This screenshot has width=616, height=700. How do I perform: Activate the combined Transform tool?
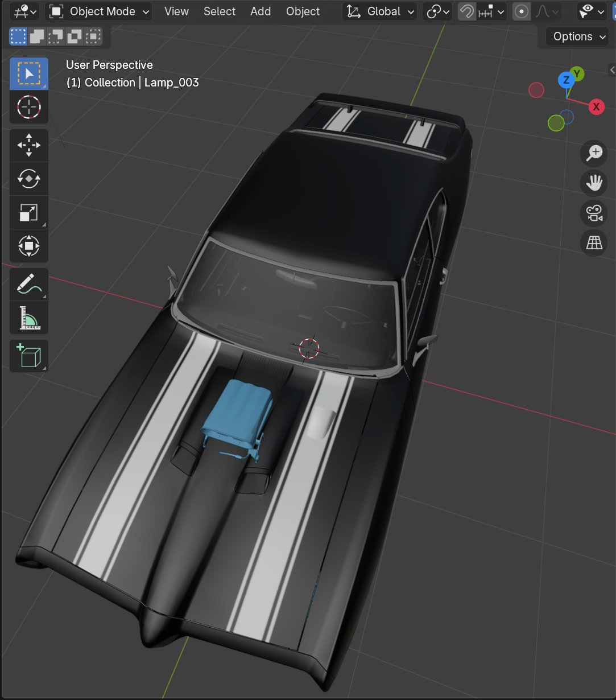tap(28, 246)
